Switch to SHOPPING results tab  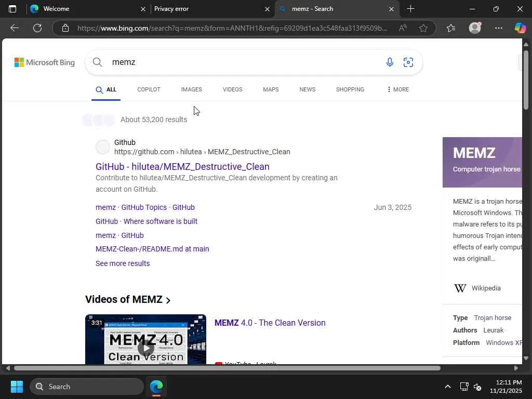coord(350,89)
